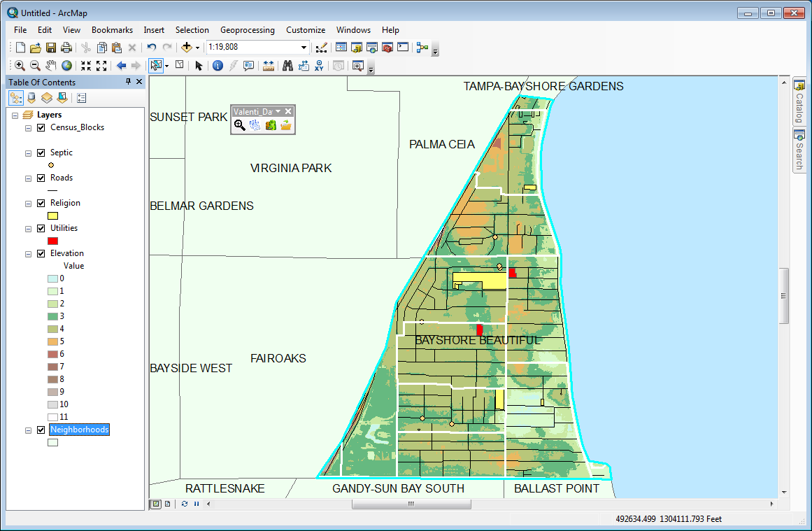The width and height of the screenshot is (812, 531).
Task: Click the Add Data button
Action: pyautogui.click(x=187, y=48)
